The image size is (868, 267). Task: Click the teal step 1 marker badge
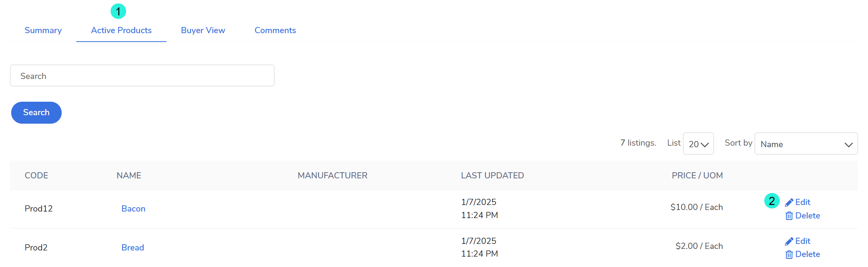(118, 11)
